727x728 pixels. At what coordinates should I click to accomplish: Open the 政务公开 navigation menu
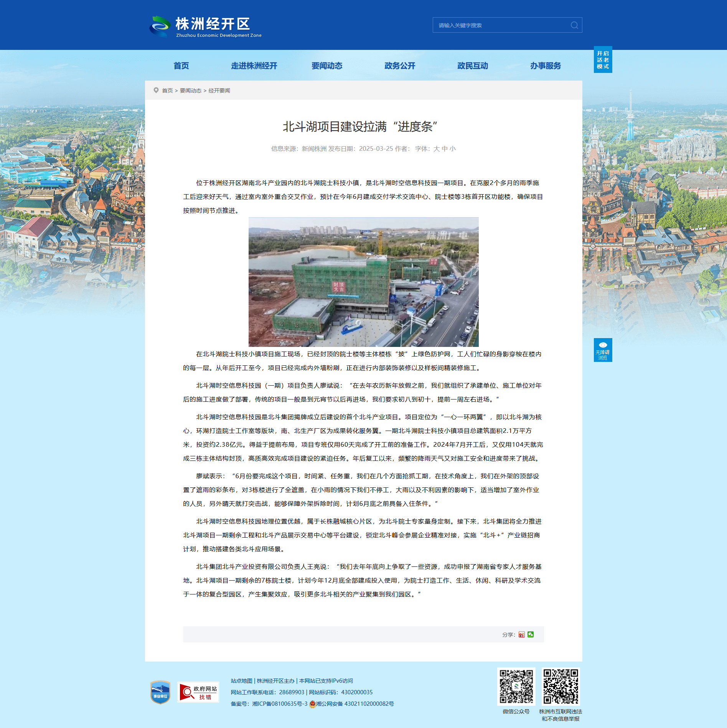(400, 66)
